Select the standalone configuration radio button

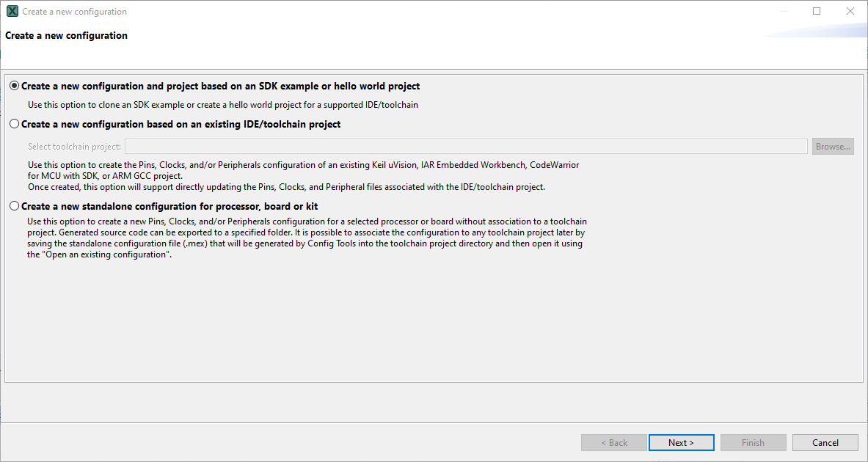coord(15,207)
